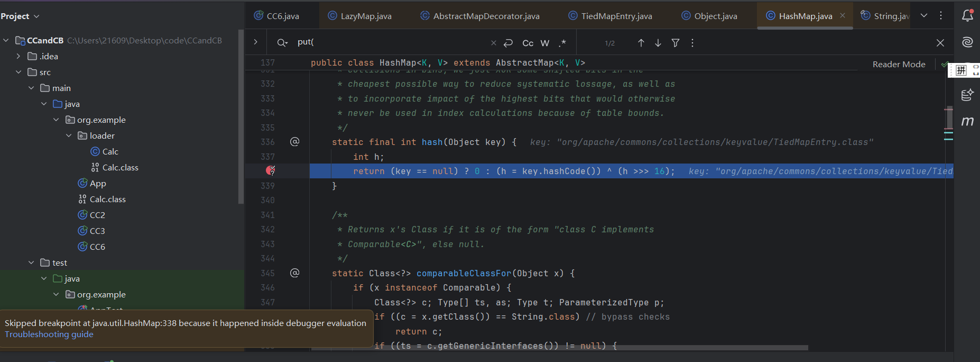
Task: Switch to Object.java tab
Action: [x=709, y=16]
